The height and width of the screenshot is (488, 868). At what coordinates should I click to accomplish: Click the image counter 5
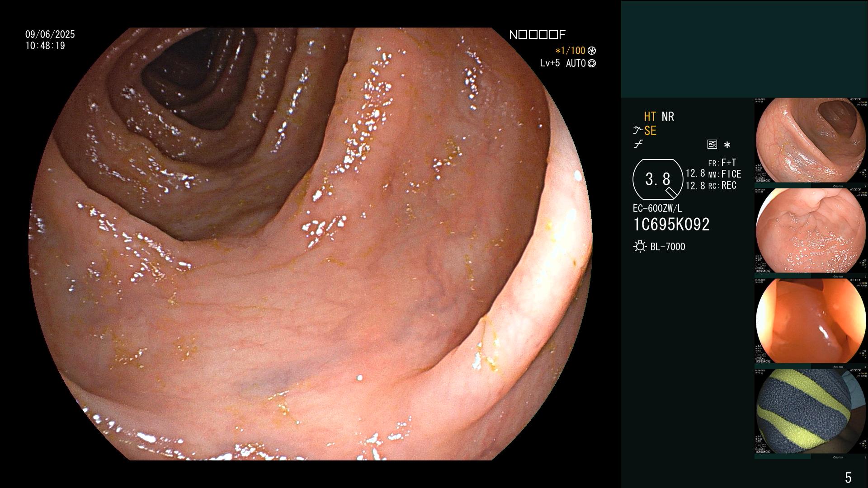click(848, 477)
